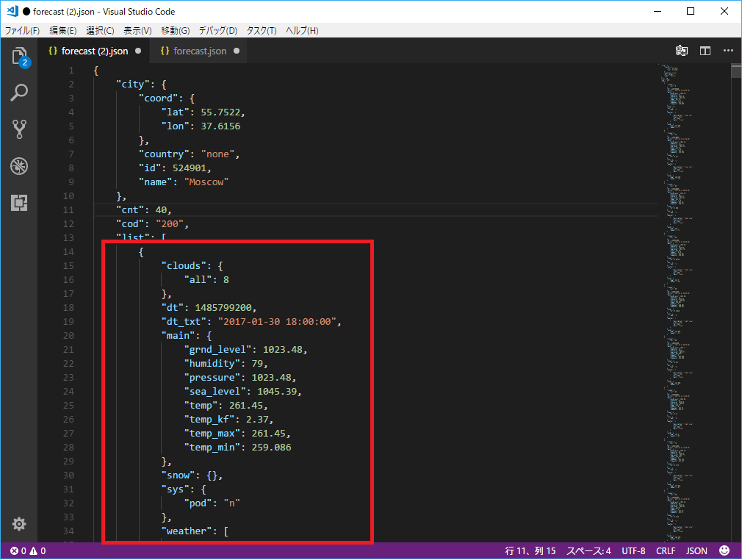Open the 移動(G) menu

(175, 31)
